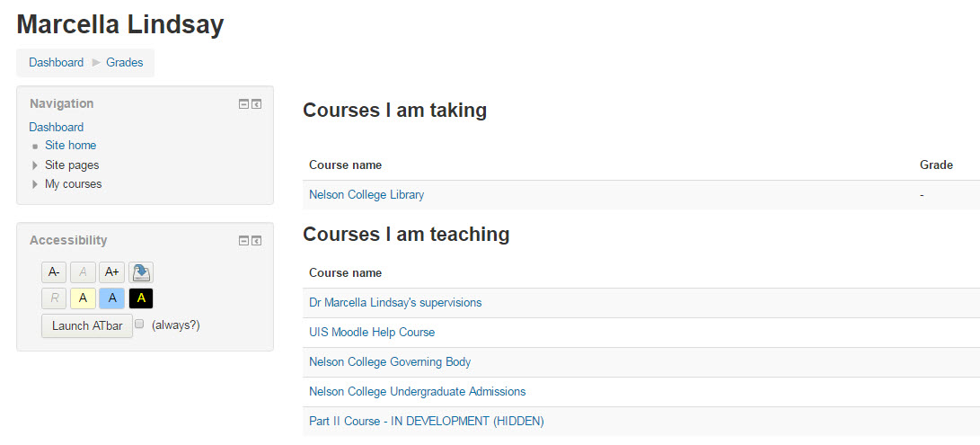Screen dimensions: 980x445
Task: Hide the Accessibility block
Action: pyautogui.click(x=244, y=241)
